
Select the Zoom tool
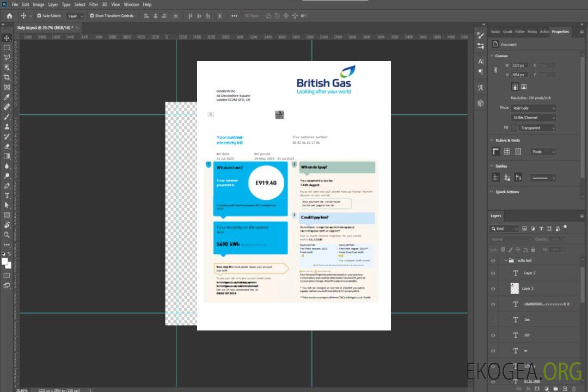point(7,235)
